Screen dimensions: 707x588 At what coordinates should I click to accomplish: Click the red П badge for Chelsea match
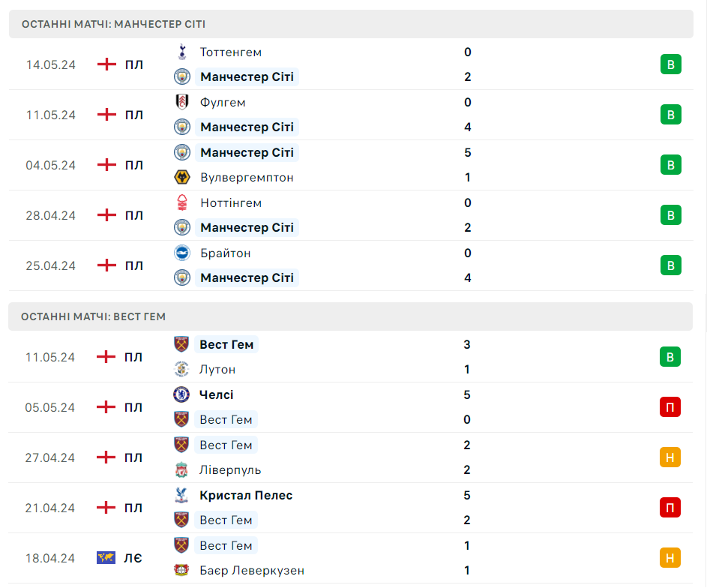670,407
